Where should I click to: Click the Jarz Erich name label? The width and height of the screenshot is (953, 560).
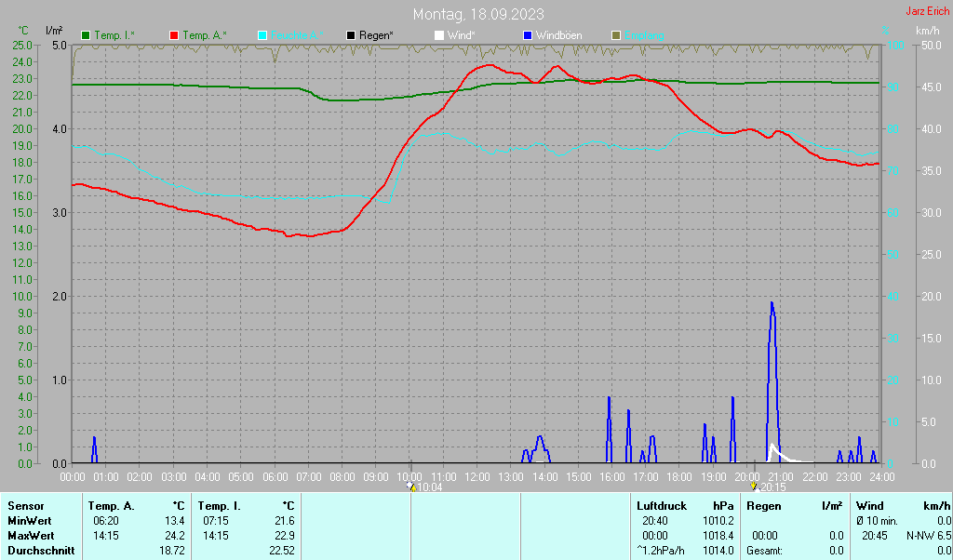[x=928, y=11]
